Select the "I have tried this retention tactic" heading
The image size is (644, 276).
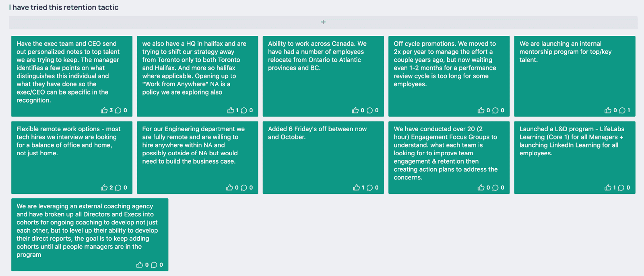[x=64, y=7]
